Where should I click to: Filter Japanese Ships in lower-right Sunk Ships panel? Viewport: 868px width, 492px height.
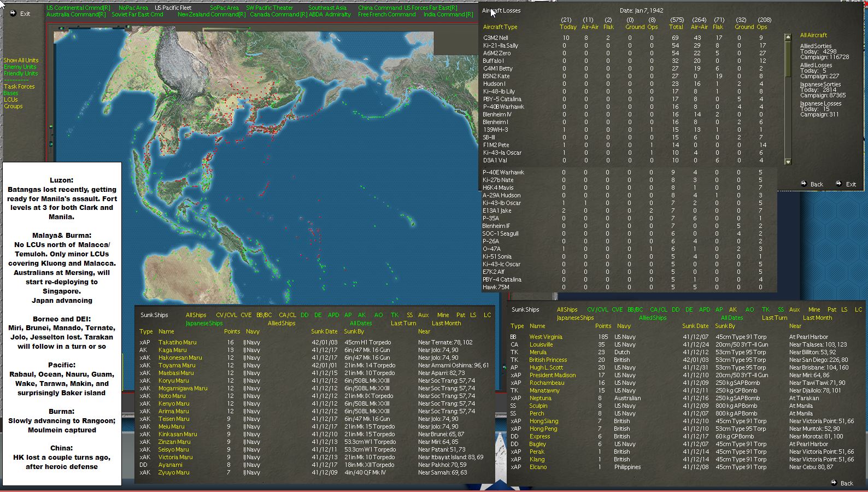point(575,318)
